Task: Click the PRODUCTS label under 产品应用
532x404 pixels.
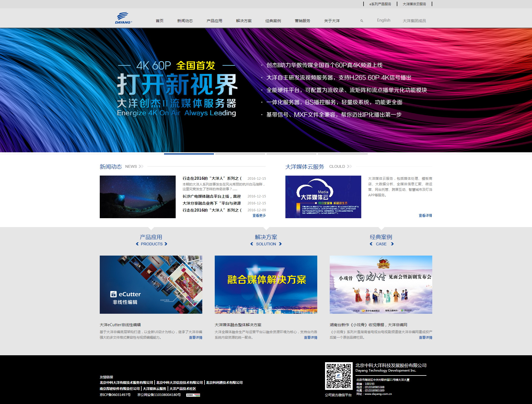Action: 152,244
